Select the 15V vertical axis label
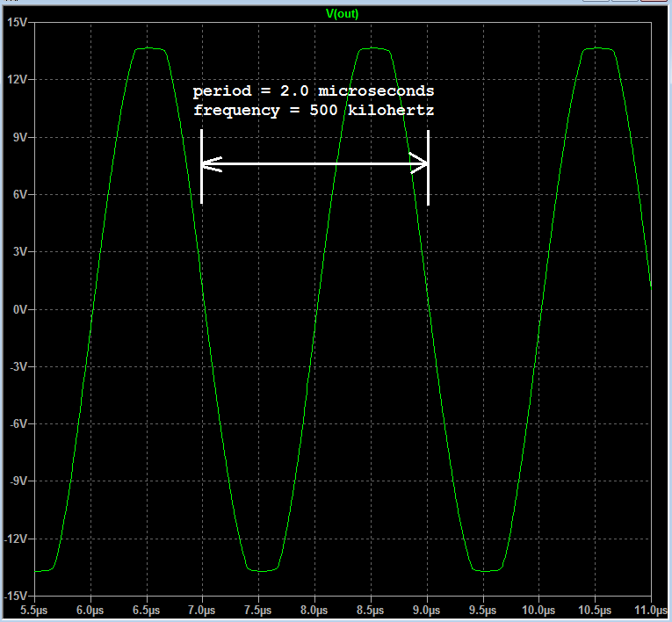Viewport: 672px width, 622px height. point(17,22)
